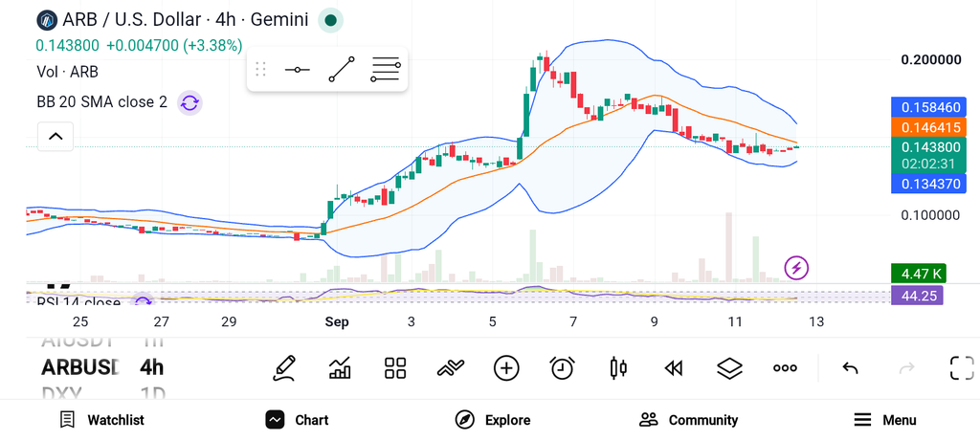This screenshot has width=980, height=441.
Task: Open the Watchlist tab
Action: click(101, 420)
